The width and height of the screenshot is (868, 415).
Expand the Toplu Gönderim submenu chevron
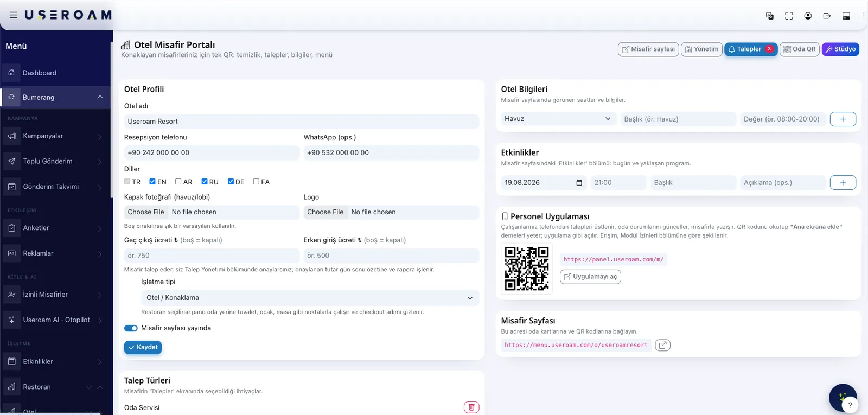(x=100, y=162)
